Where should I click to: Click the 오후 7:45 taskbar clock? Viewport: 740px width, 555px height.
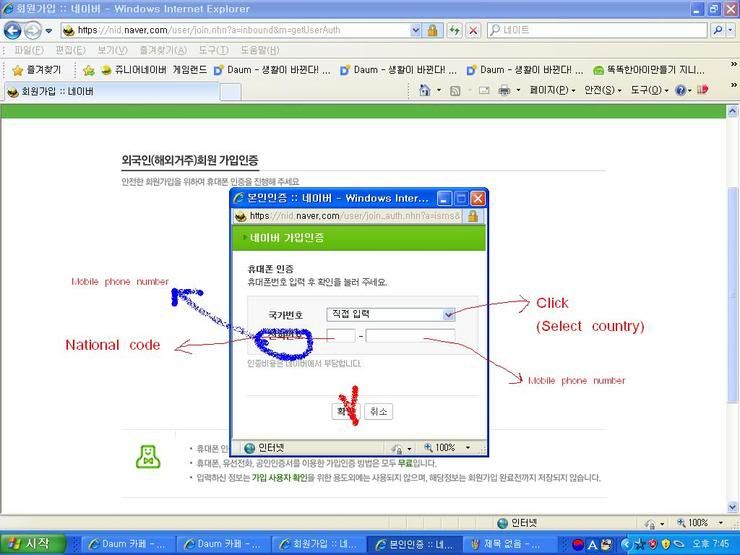pos(711,544)
